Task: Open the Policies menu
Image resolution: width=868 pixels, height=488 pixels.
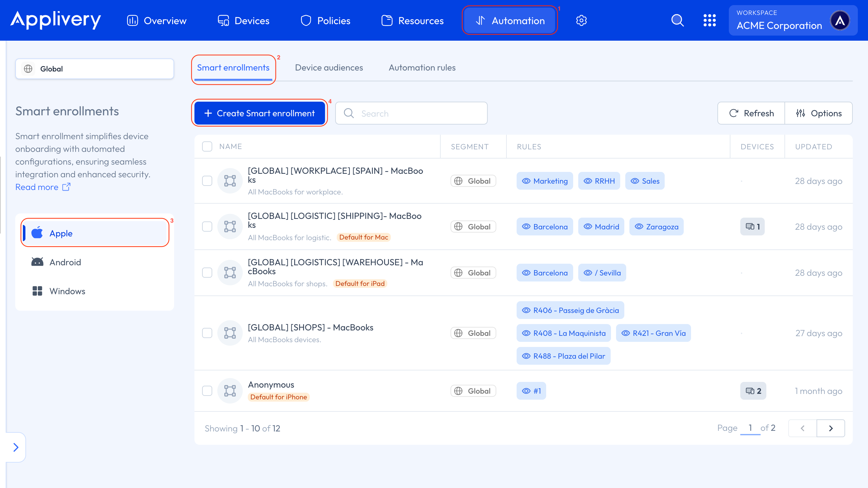Action: 325,21
